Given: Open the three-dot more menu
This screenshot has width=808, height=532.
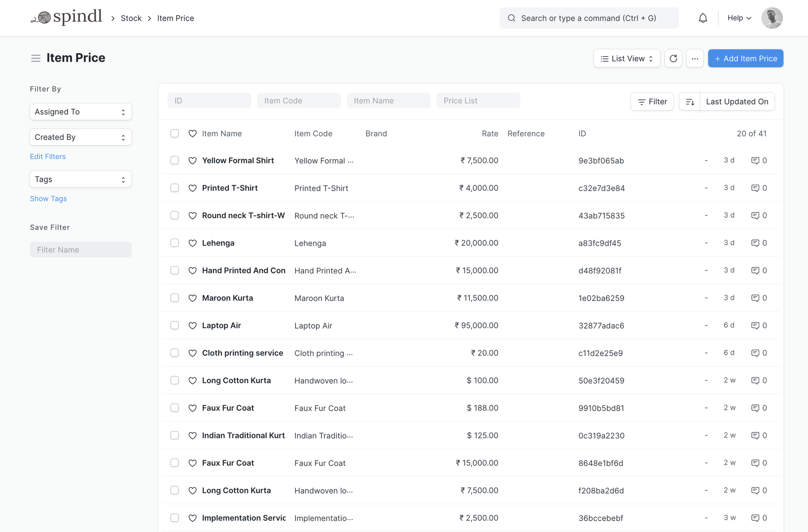Looking at the screenshot, I should (x=695, y=59).
